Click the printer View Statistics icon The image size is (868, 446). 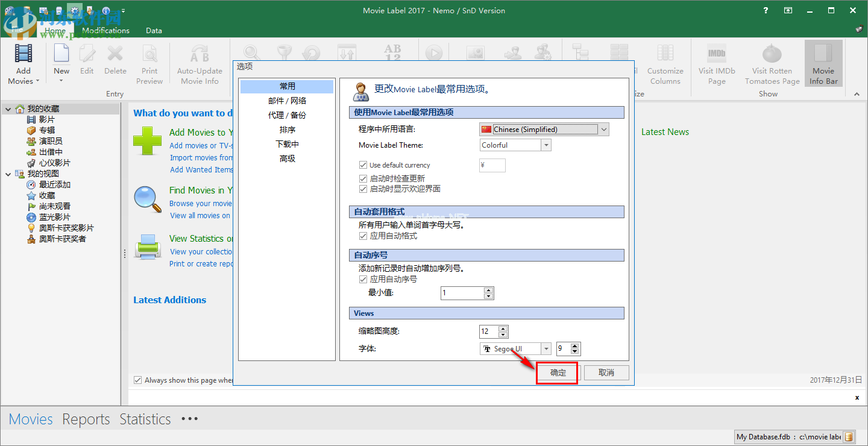148,247
